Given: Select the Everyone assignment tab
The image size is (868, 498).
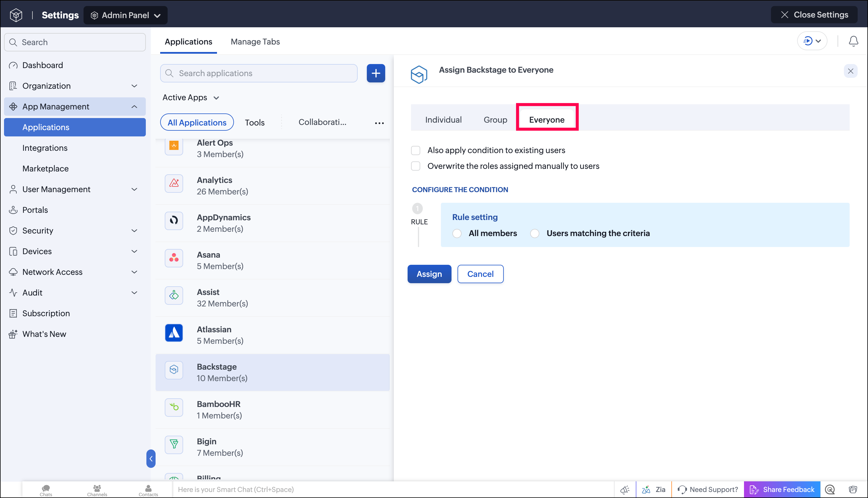Looking at the screenshot, I should [x=547, y=120].
